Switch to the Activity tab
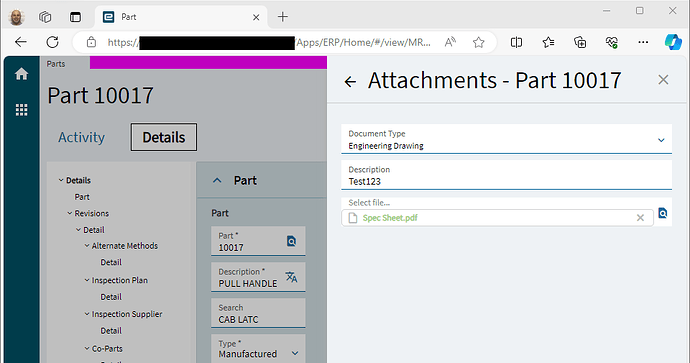 [81, 137]
